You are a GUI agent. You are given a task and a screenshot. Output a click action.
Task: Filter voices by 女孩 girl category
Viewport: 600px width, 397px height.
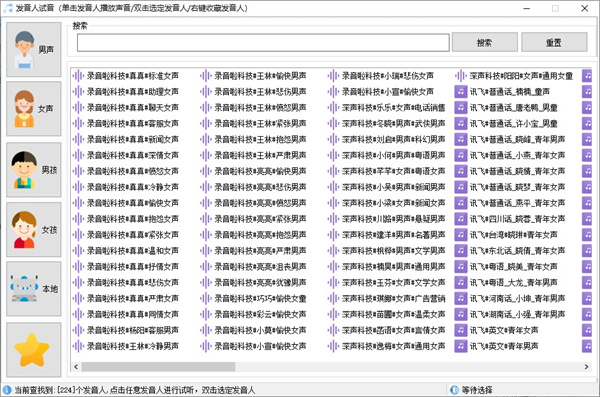(34, 229)
